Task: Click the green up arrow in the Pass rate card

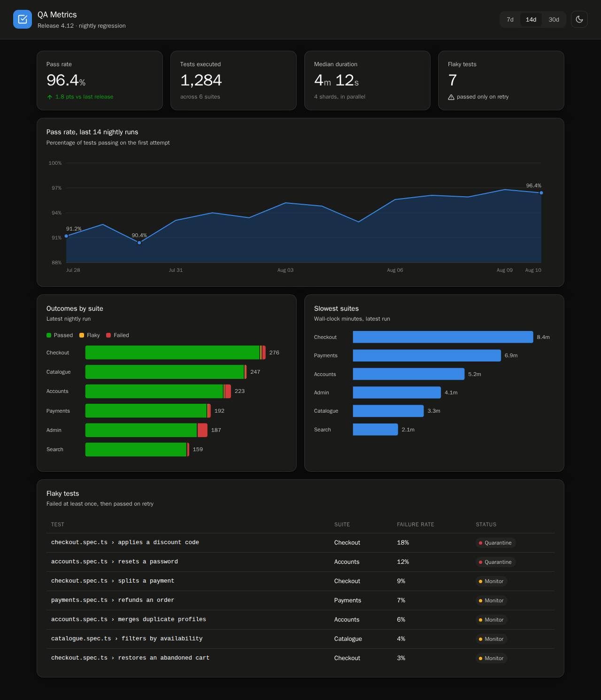Action: (50, 97)
